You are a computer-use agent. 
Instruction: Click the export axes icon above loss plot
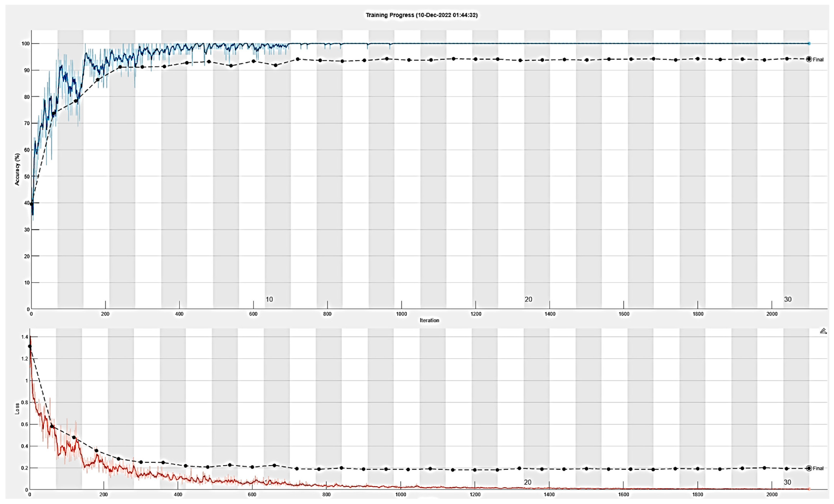coord(823,331)
